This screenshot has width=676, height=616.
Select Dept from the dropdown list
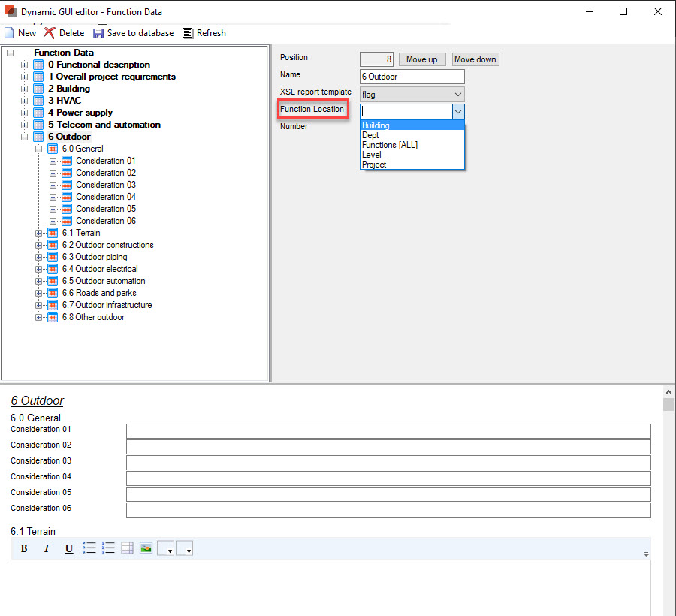tap(370, 135)
